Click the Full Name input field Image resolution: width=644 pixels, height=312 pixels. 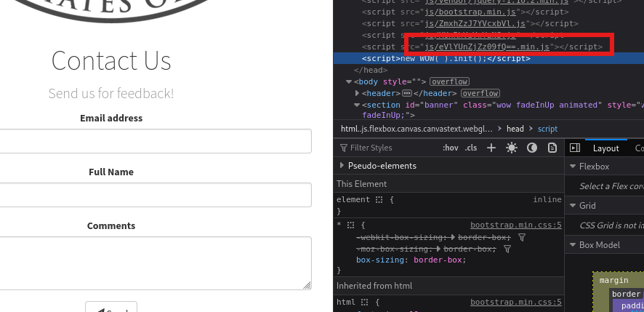pyautogui.click(x=156, y=195)
